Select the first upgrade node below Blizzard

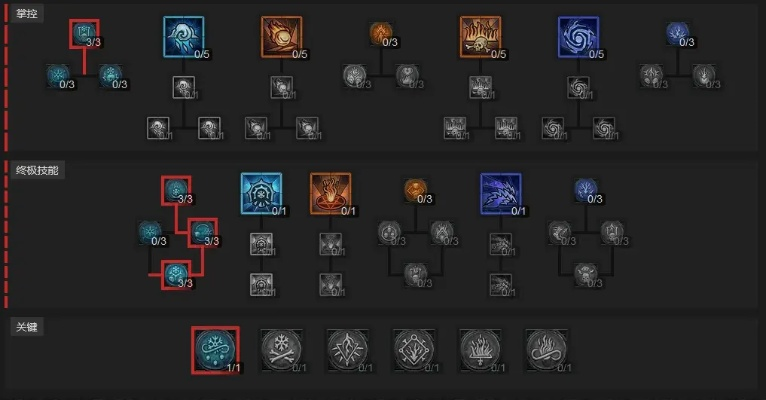[184, 88]
